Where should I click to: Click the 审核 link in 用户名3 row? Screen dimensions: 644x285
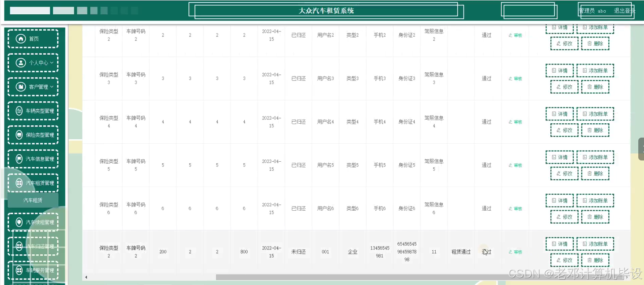click(x=515, y=79)
